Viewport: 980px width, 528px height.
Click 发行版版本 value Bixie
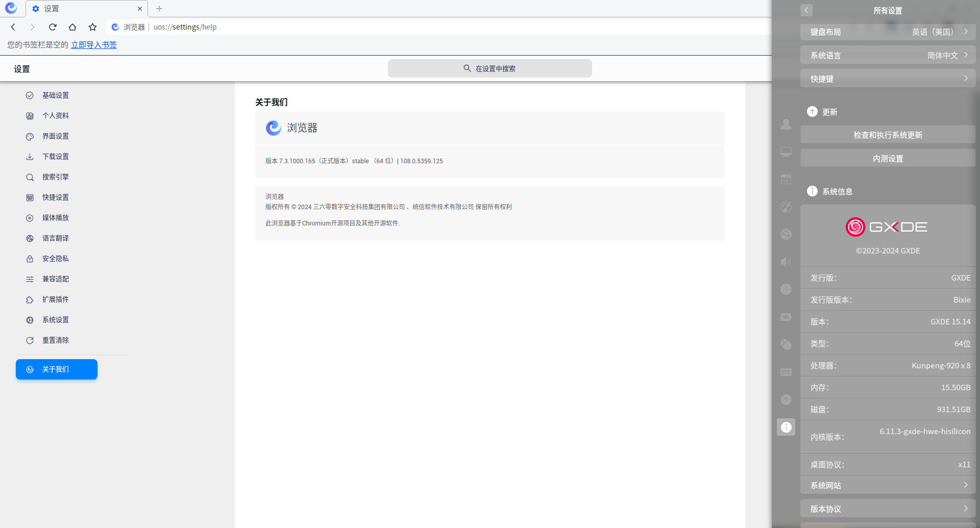[x=962, y=300]
